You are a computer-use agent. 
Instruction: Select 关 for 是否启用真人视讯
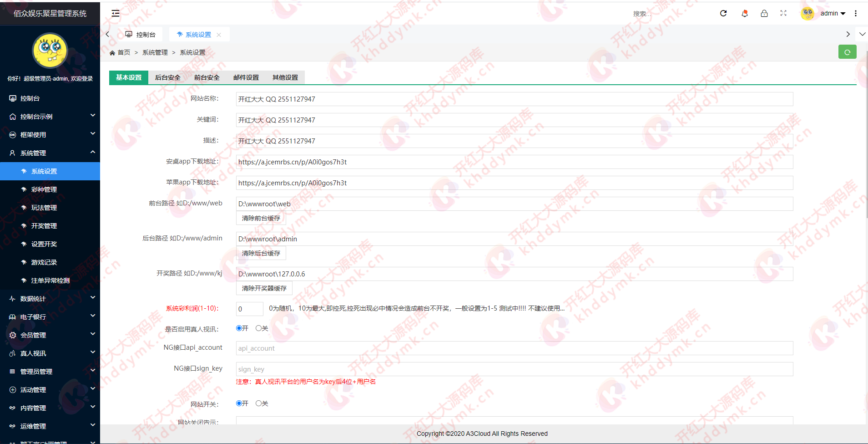(258, 328)
